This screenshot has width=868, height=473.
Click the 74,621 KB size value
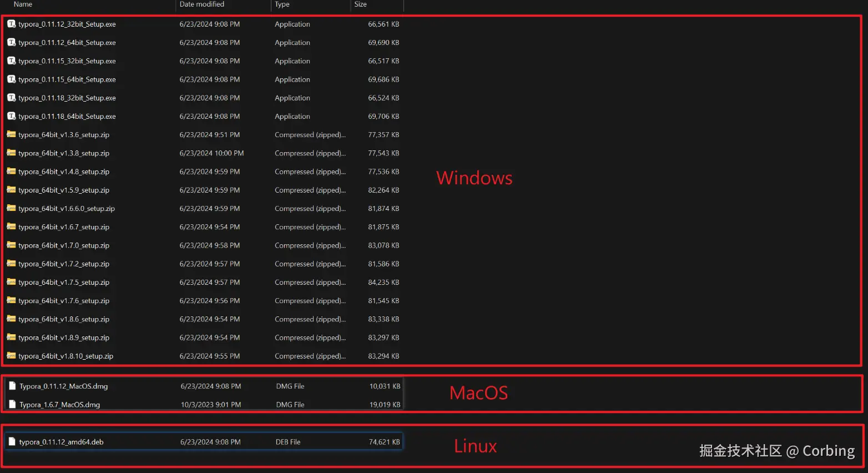[x=384, y=442]
